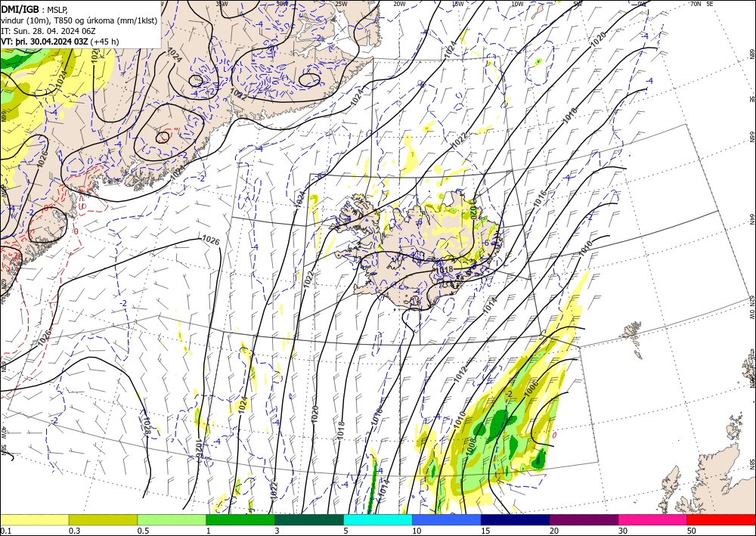Click the 'vindur (10m), T850 og úrkoma' line
The width and height of the screenshot is (756, 536).
pos(79,20)
